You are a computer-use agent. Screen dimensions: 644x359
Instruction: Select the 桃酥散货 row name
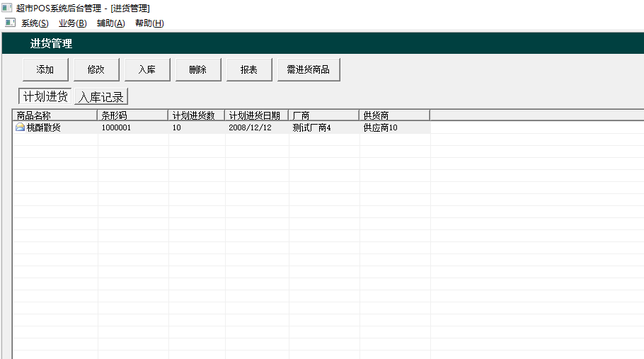44,127
